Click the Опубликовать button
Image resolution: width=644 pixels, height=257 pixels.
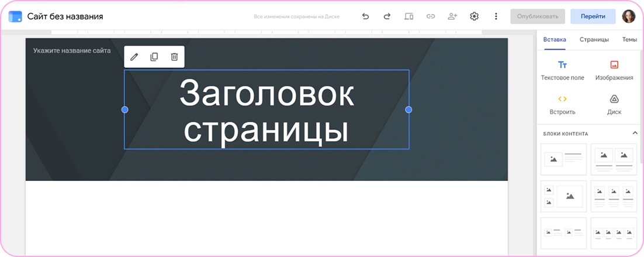coord(538,16)
